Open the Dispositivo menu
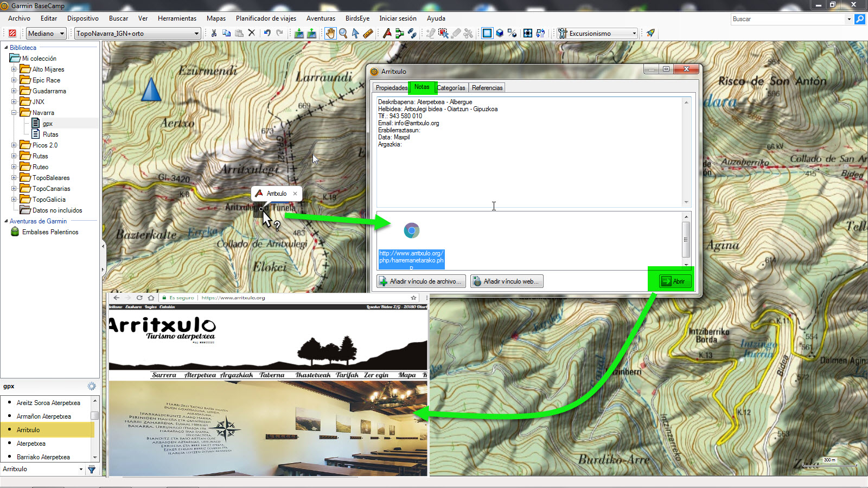The width and height of the screenshot is (868, 488). point(83,18)
